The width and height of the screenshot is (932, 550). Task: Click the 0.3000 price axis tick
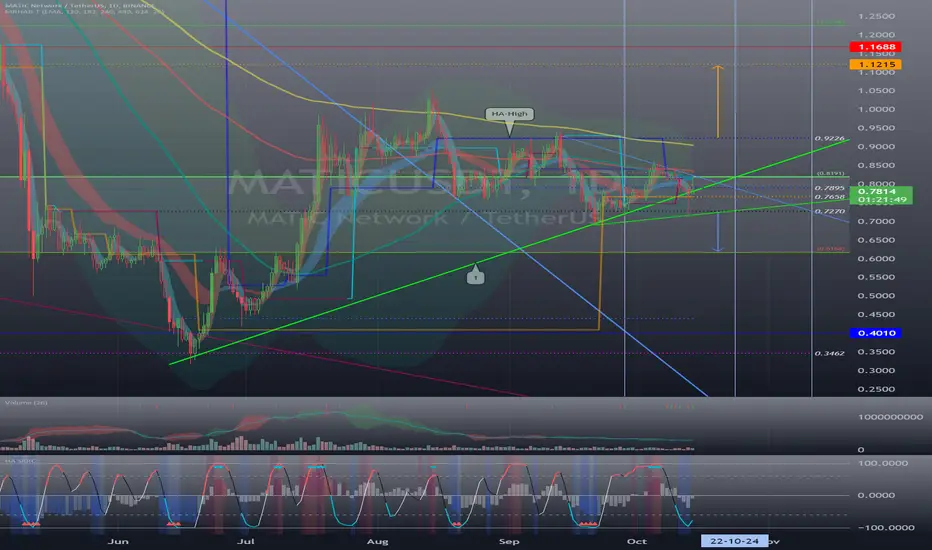876,370
